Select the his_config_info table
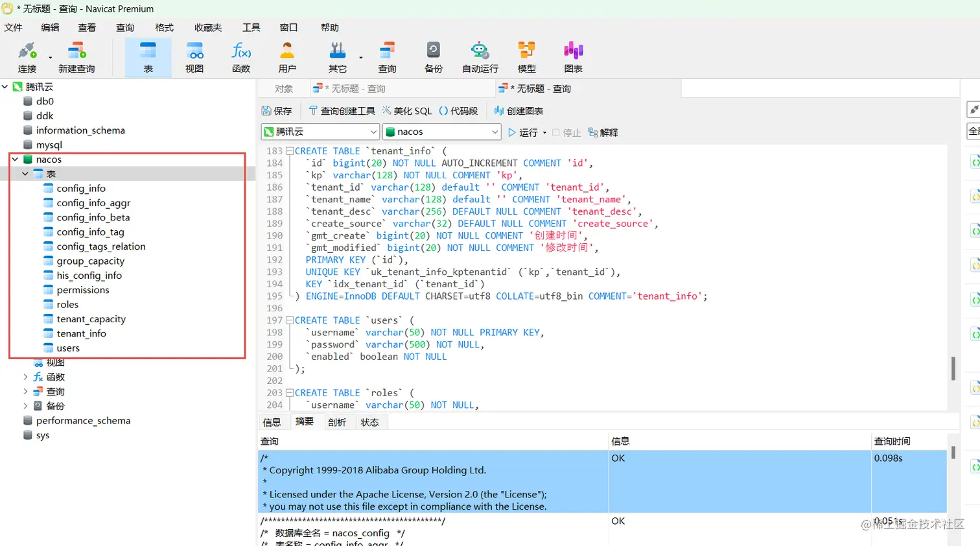 coord(89,276)
